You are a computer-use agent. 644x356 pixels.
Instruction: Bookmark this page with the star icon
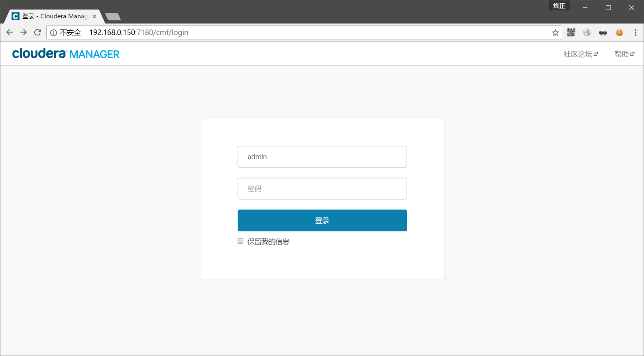[555, 33]
